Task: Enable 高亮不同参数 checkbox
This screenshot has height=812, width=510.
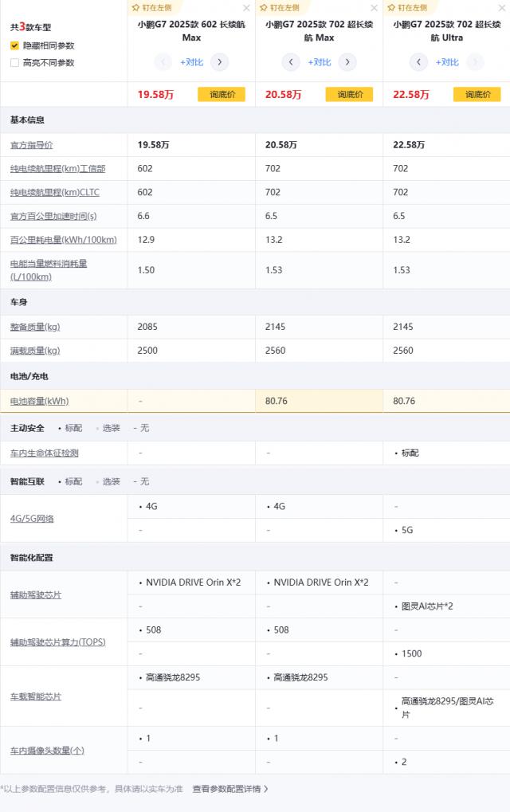Action: [14, 63]
